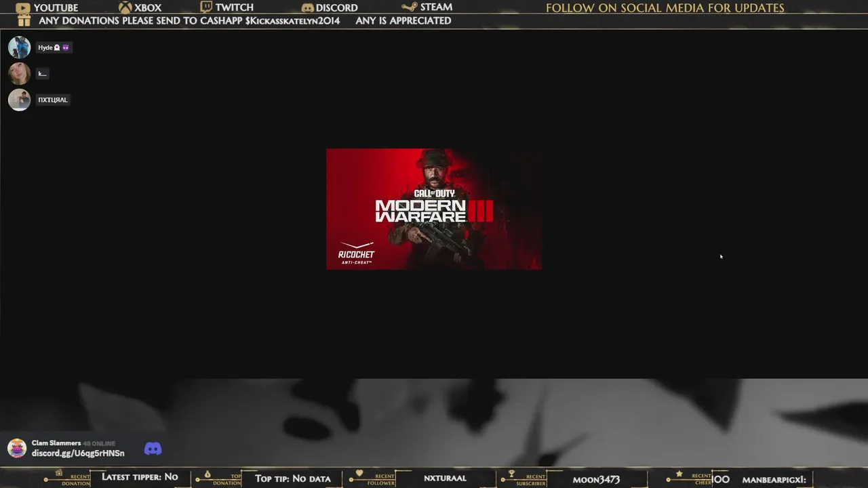868x488 pixels.
Task: Click the Steam logo icon
Action: [409, 7]
